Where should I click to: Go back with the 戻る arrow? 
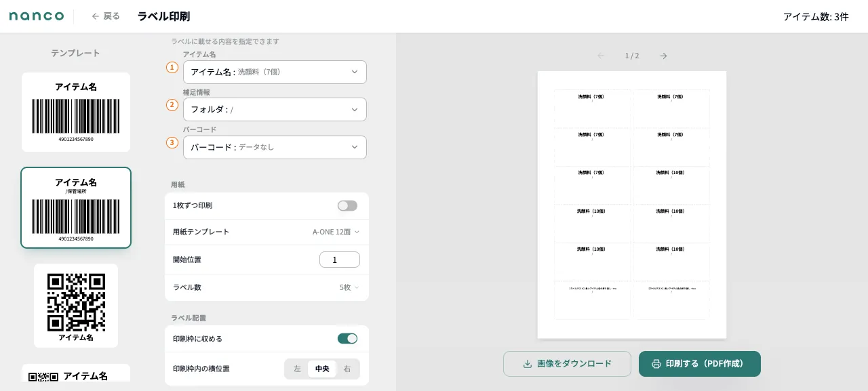106,16
